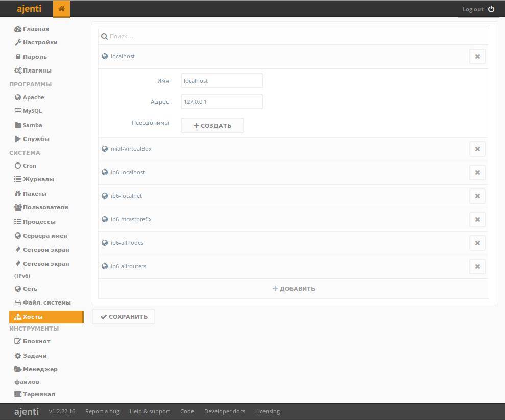Screen dimensions: 505x420
Task: Click Создать to create an alias
Action: 212,126
